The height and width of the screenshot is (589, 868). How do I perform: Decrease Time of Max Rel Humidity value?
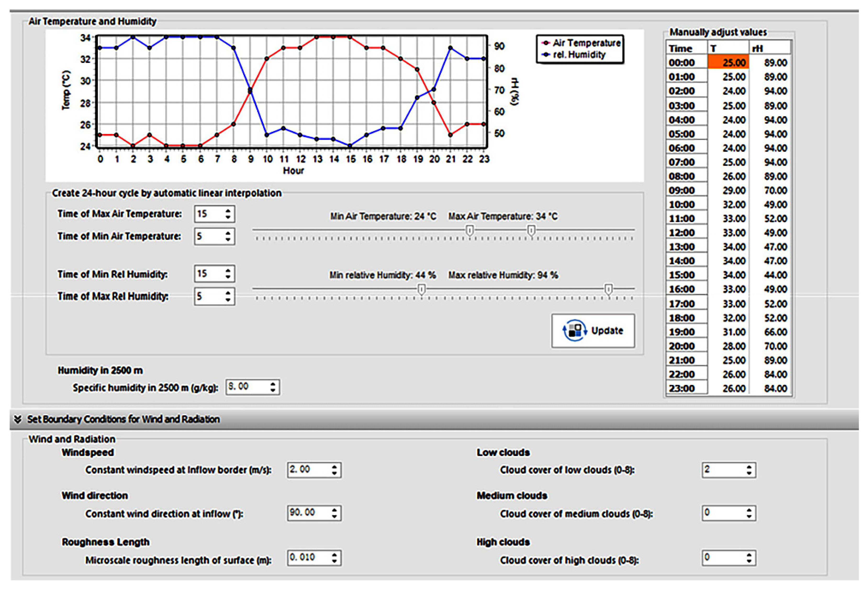pyautogui.click(x=228, y=300)
